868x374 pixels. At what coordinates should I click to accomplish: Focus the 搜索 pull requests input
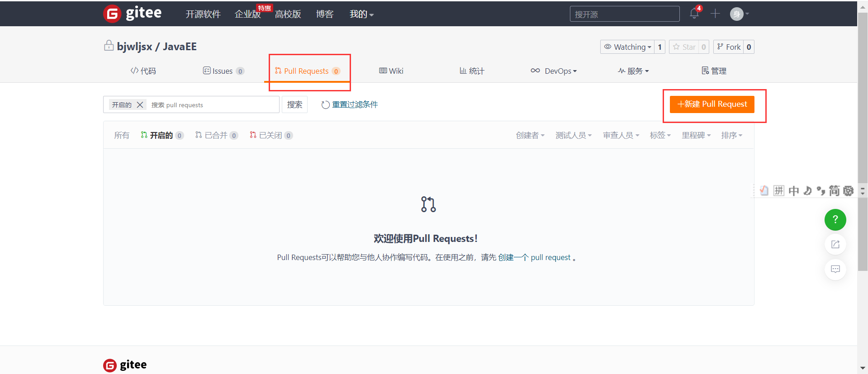coord(213,105)
